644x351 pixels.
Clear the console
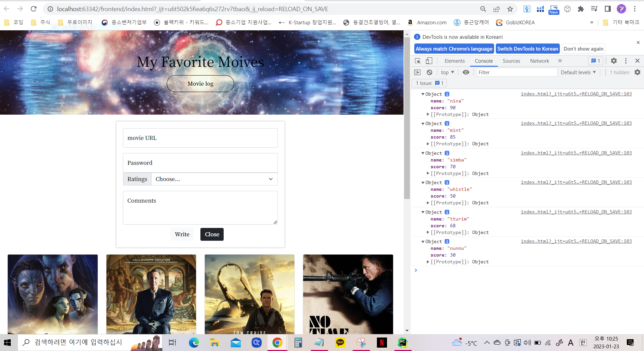click(x=429, y=72)
